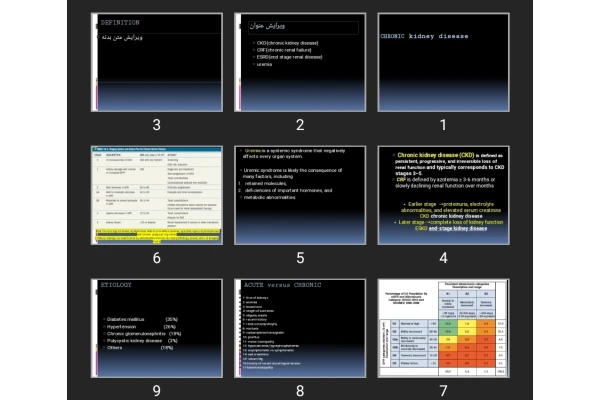The image size is (600, 400).
Task: Click slide number 2 label
Action: [x=300, y=125]
